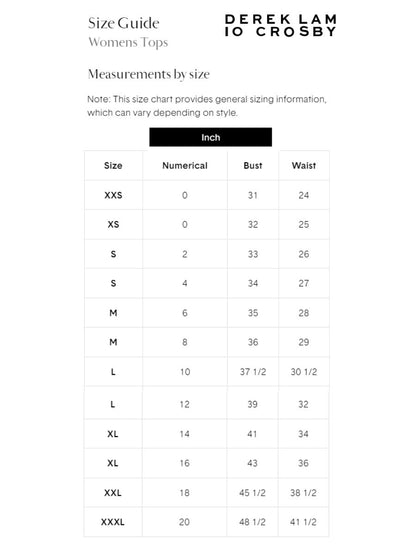Click numerical size 14 cell
The height and width of the screenshot is (555, 416).
click(184, 434)
